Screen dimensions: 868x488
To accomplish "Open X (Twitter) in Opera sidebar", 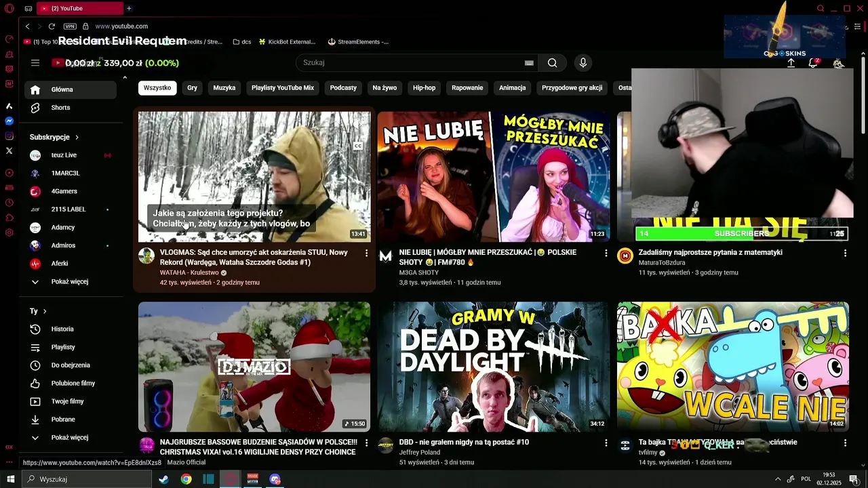I will (x=9, y=151).
